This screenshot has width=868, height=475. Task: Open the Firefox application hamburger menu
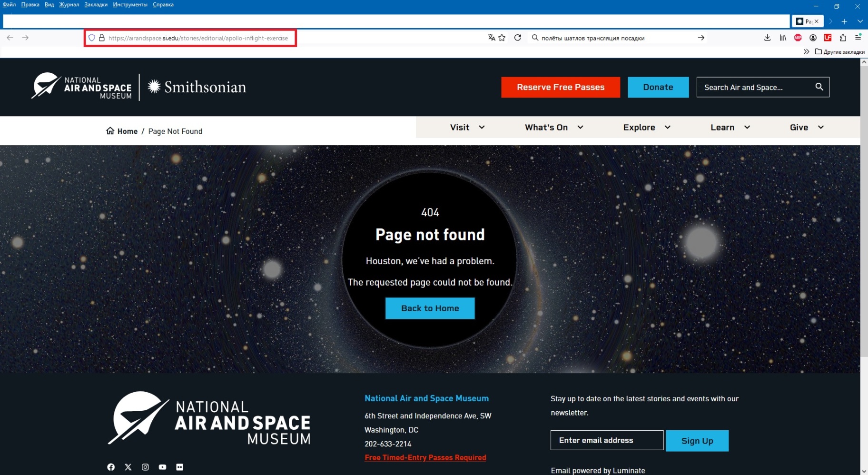[858, 38]
